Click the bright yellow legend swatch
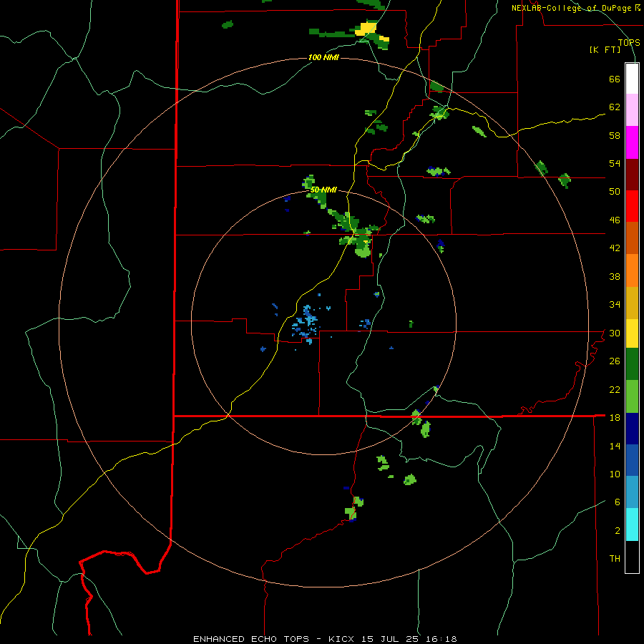This screenshot has height=644, width=644. coord(632,333)
